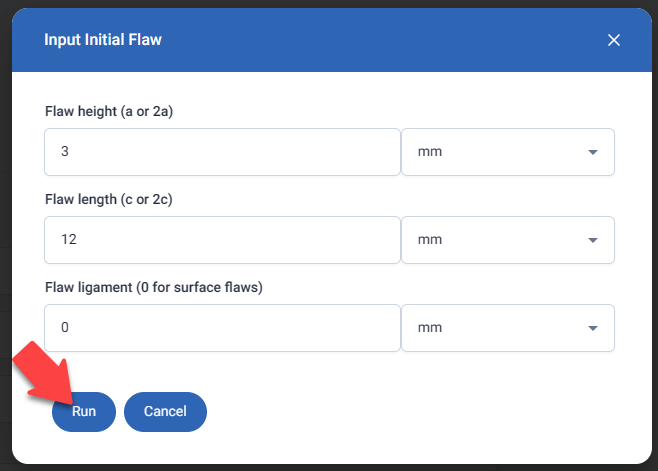Select the Flaw ligament input box

pos(222,328)
